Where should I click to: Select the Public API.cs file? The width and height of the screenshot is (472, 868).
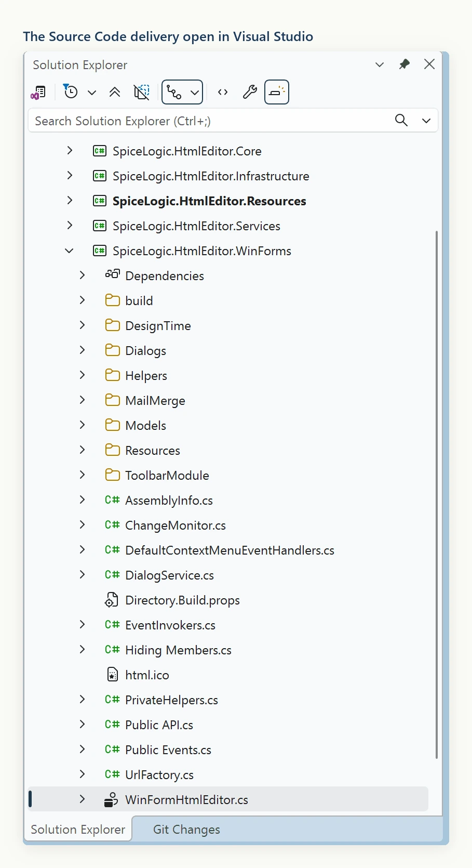(x=159, y=725)
